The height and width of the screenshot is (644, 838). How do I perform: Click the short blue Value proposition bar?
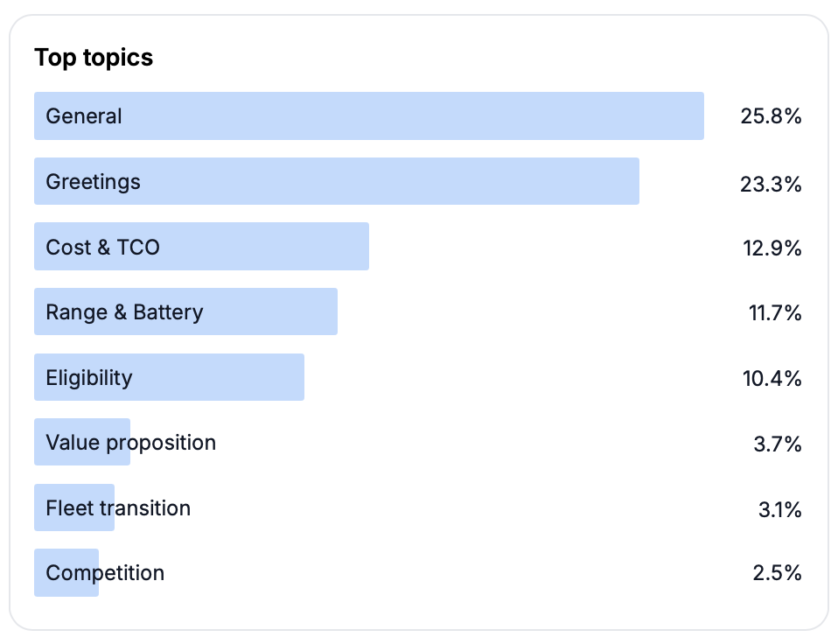[x=82, y=442]
